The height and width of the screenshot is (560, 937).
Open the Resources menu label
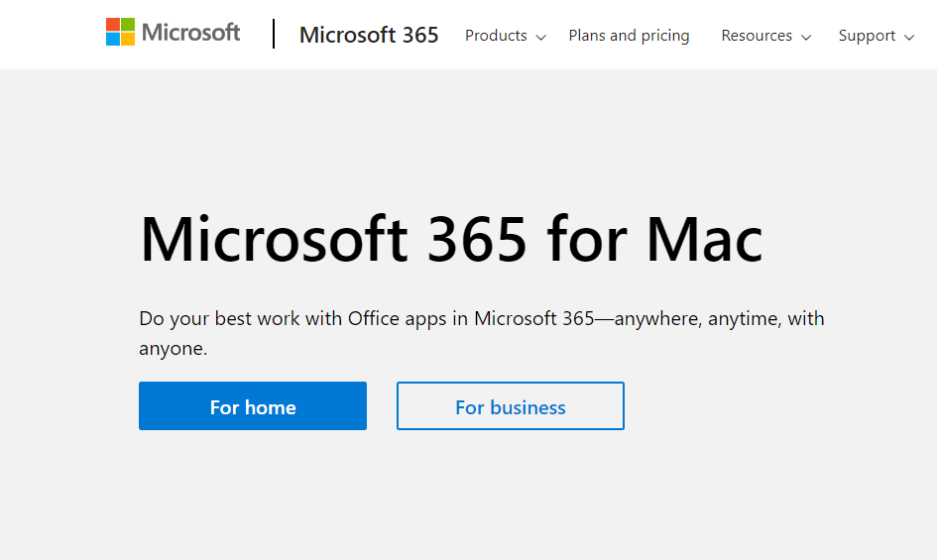tap(757, 36)
